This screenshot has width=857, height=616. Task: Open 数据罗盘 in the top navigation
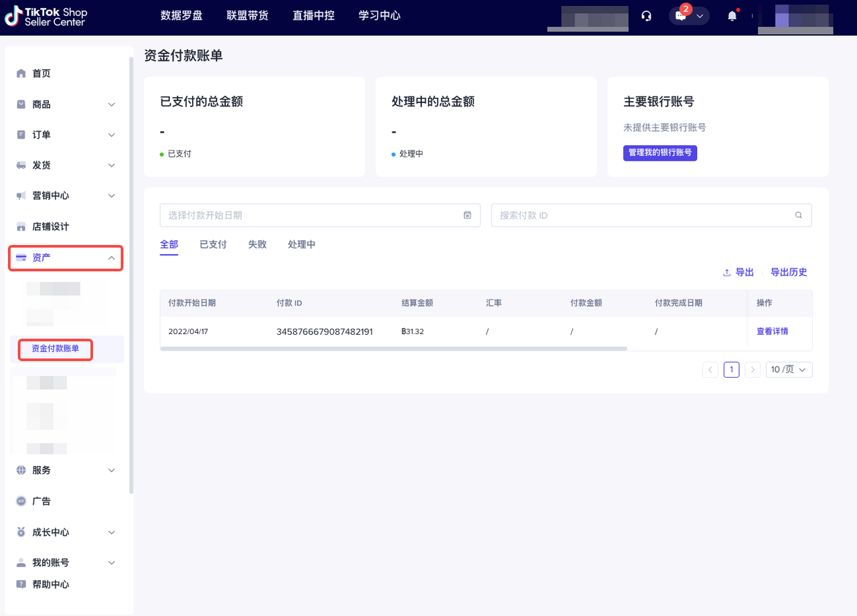point(181,15)
